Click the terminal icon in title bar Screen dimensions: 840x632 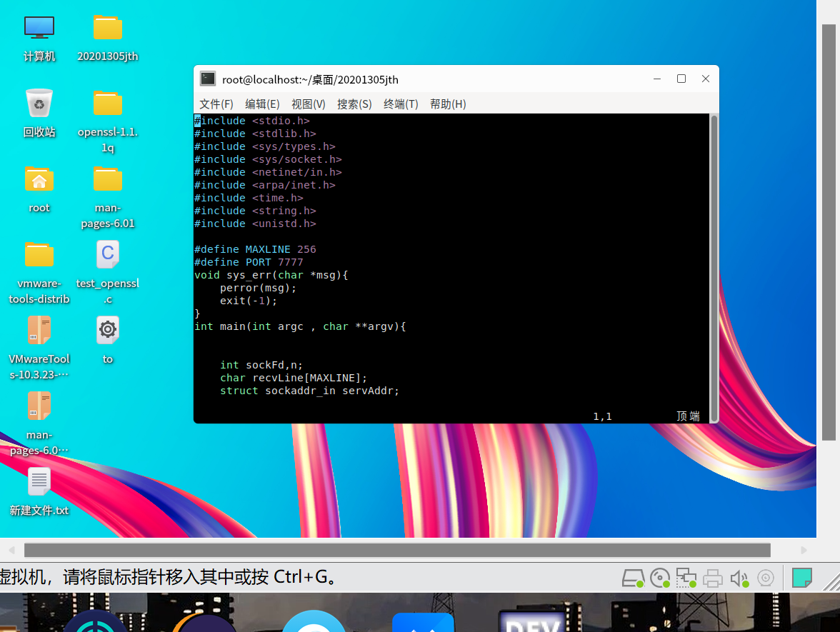208,79
